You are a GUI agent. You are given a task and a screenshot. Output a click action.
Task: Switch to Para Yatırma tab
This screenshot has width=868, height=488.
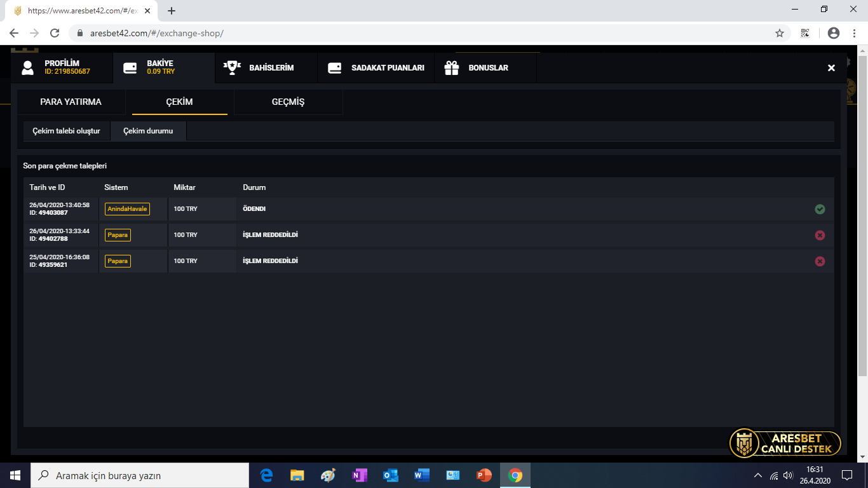(x=71, y=102)
